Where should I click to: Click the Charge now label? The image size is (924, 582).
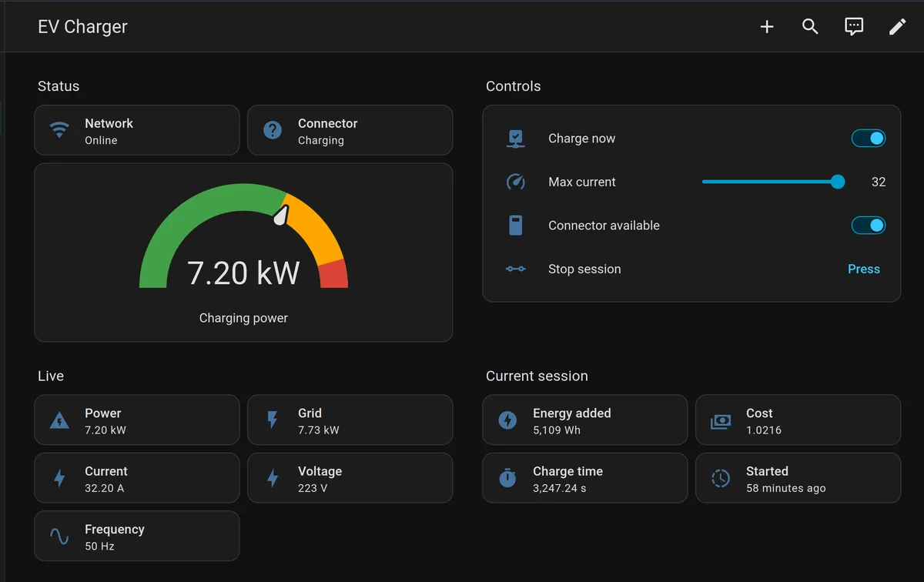[582, 139]
